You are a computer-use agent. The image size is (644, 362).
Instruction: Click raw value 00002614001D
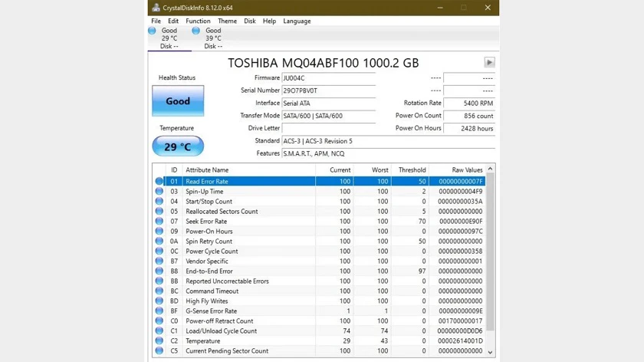coord(460,341)
